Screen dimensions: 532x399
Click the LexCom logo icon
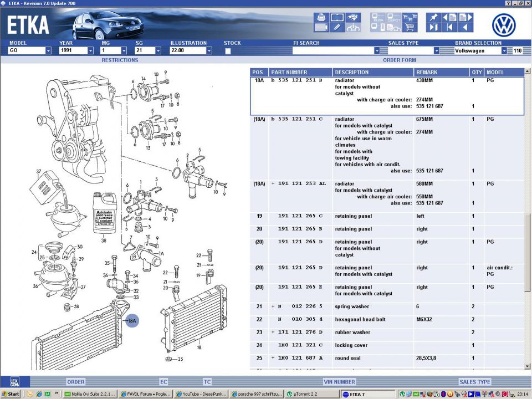tap(15, 382)
